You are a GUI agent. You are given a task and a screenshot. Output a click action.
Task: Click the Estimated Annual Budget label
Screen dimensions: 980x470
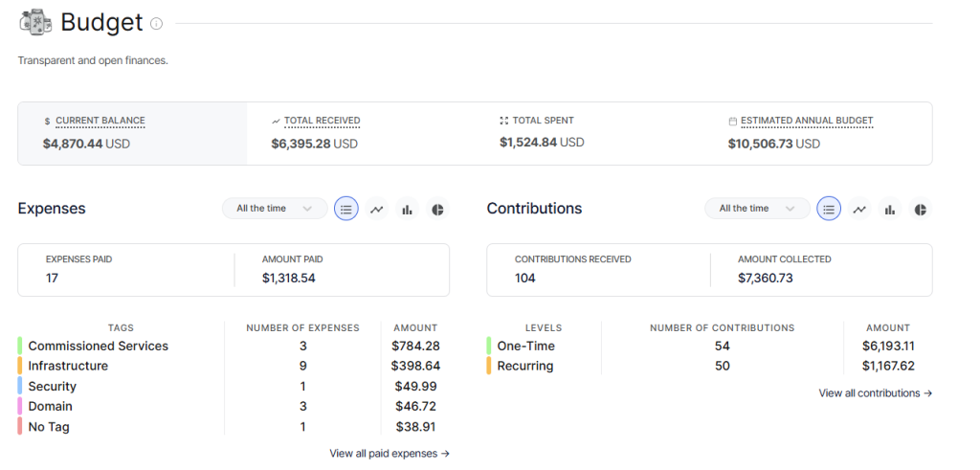point(807,121)
